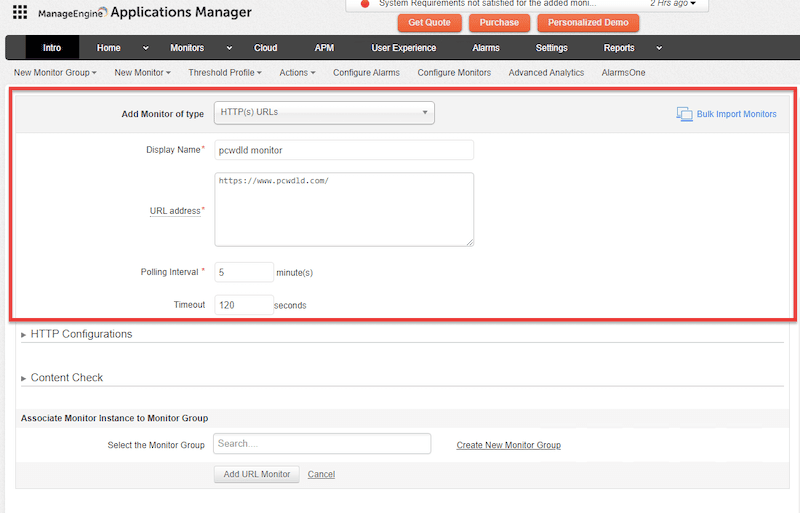Open Advanced Analytics
Viewport: 800px width, 513px height.
(x=546, y=72)
